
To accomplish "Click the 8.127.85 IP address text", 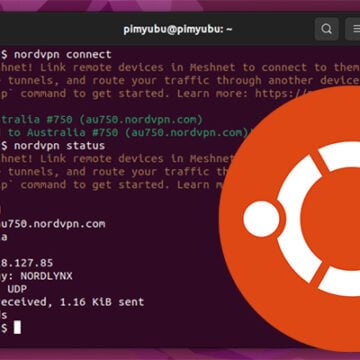I will tap(27, 263).
